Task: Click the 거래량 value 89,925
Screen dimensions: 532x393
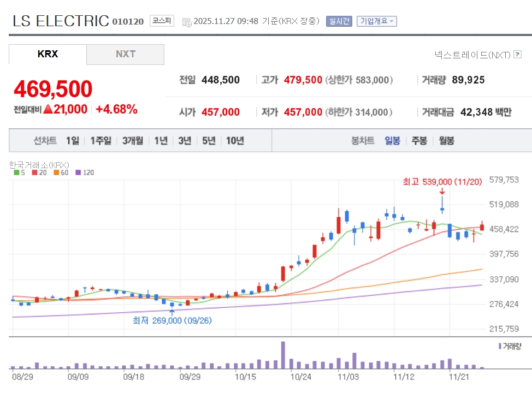Action: 468,80
